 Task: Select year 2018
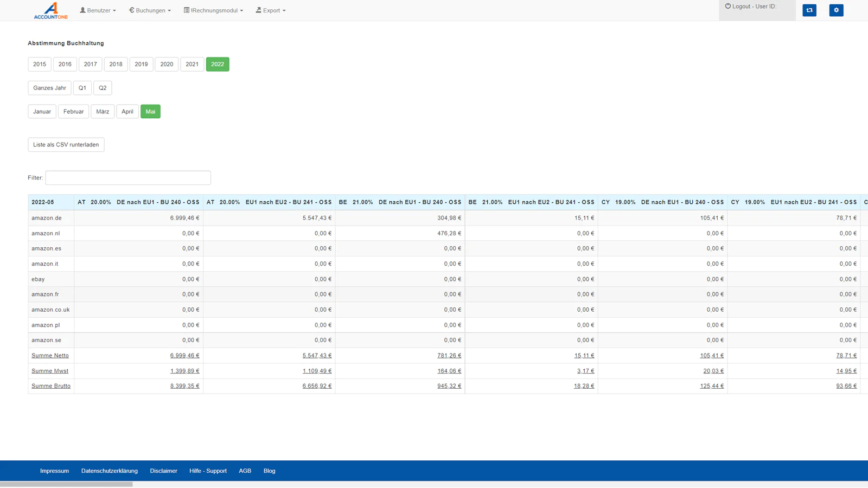pyautogui.click(x=116, y=64)
